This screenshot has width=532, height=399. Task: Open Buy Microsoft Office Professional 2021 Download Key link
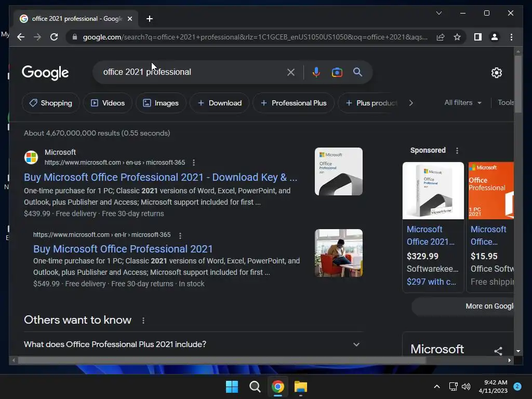pyautogui.click(x=161, y=177)
